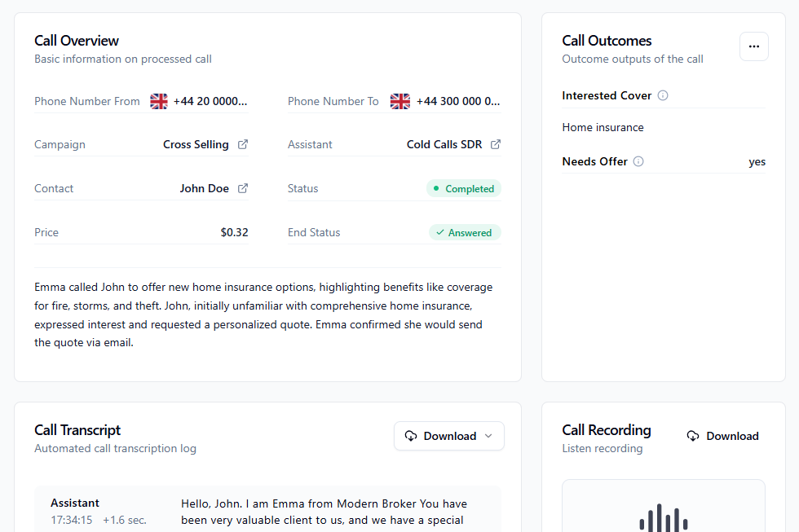Viewport: 799px width, 532px height.
Task: Click the Completed status badge
Action: [464, 188]
